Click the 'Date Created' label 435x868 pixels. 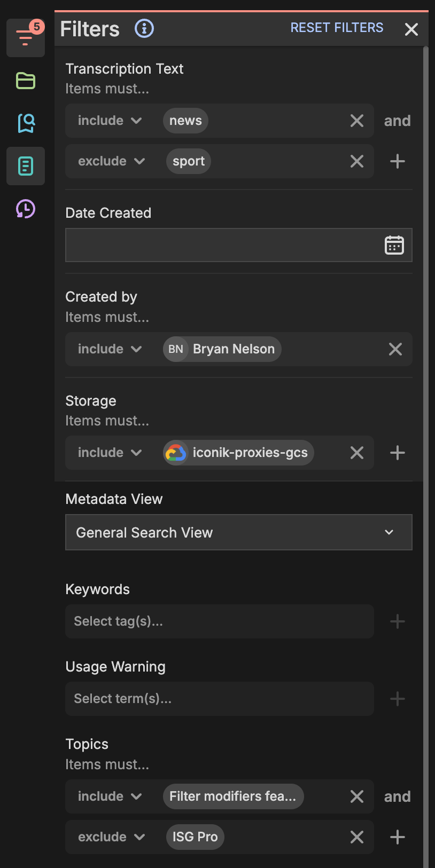108,213
